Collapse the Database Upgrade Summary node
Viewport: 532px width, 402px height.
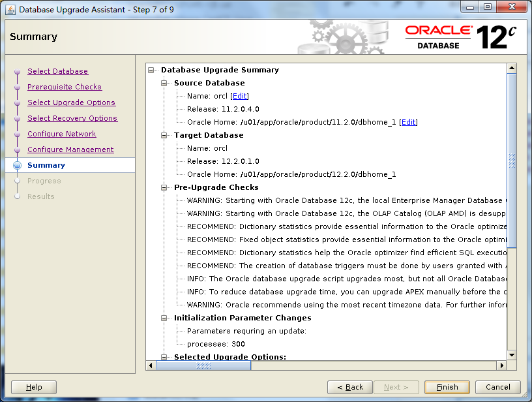(151, 70)
